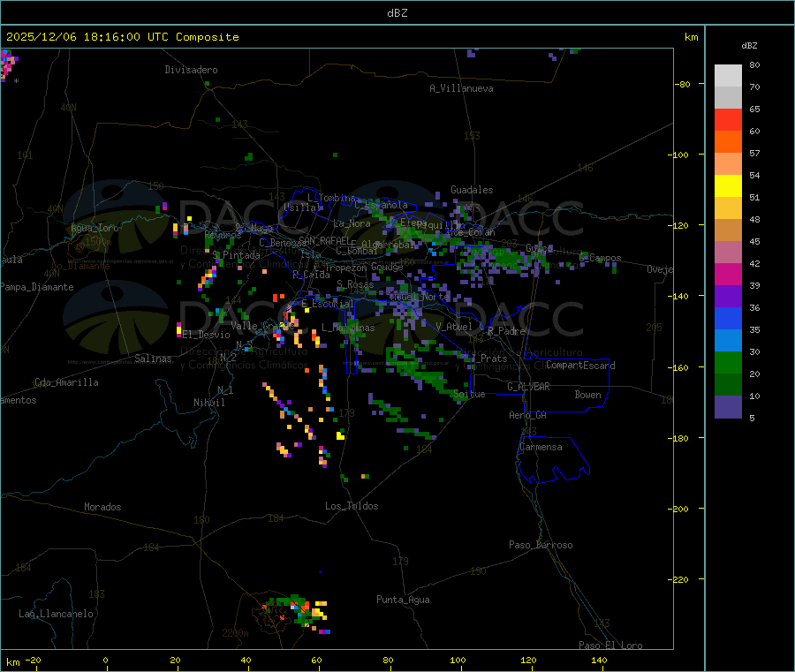Click the V_Atuel label
Viewport: 795px width, 672px height.
454,327
